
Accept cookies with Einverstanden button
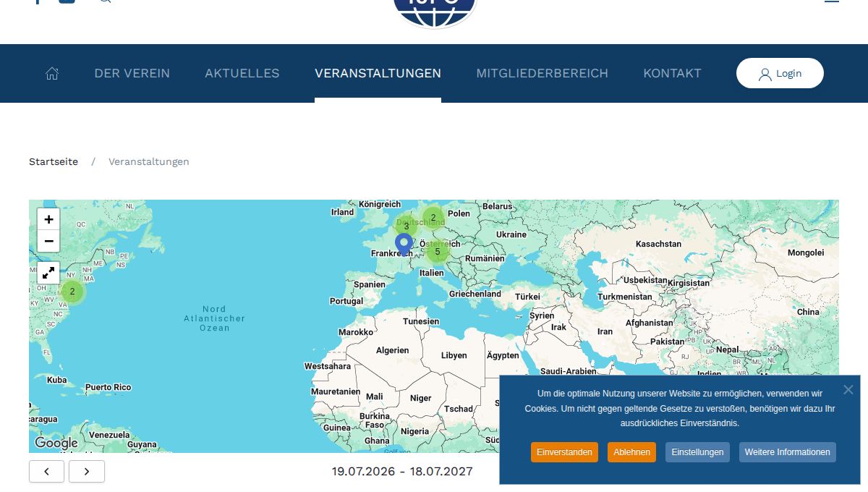click(564, 452)
